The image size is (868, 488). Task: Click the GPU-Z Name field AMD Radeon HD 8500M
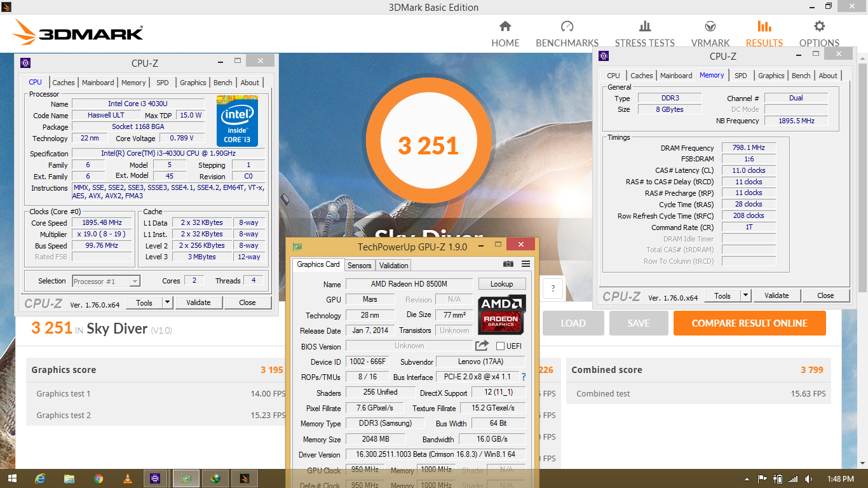tap(409, 284)
